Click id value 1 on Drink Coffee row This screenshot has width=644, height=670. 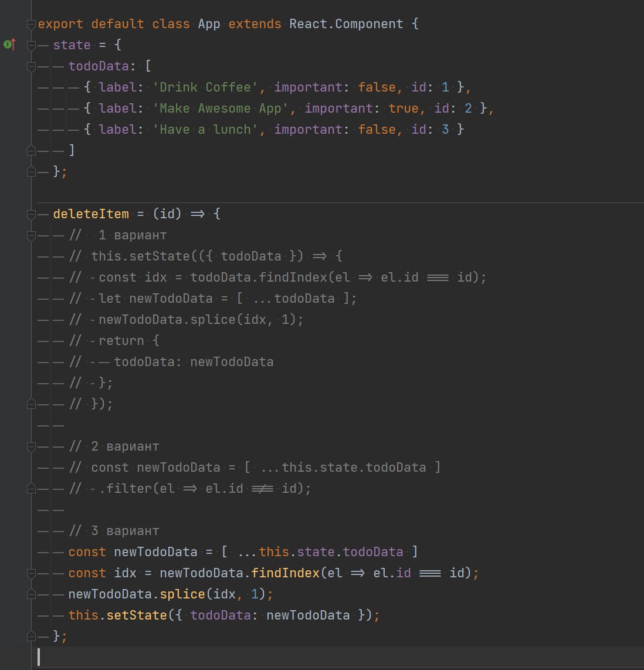point(445,87)
